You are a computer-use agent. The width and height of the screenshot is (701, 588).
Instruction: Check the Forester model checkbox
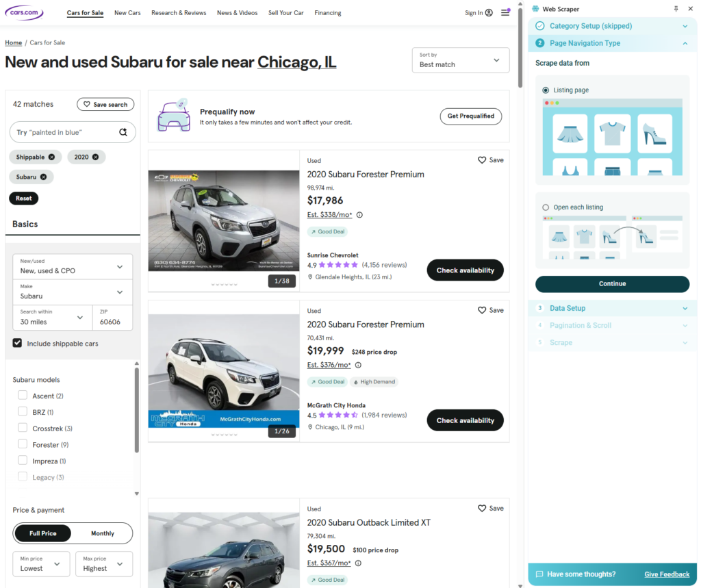[23, 444]
